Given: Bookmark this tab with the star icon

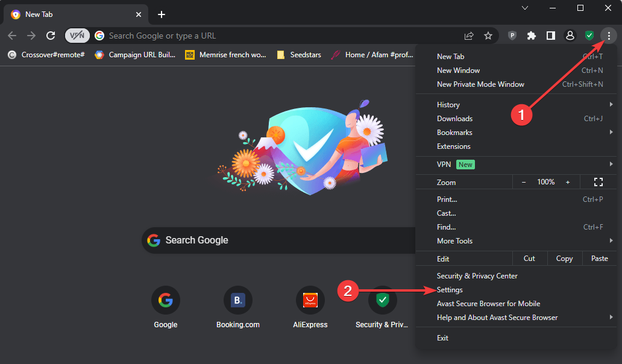Looking at the screenshot, I should pos(488,36).
